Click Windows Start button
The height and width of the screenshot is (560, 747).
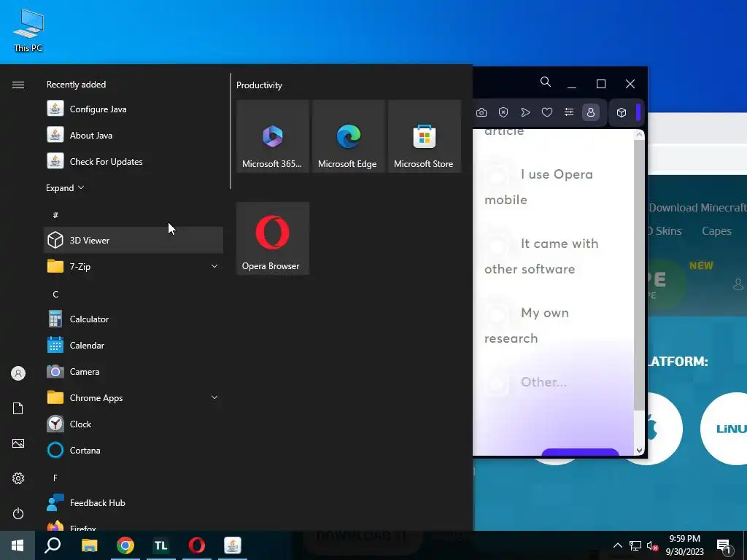pos(18,545)
